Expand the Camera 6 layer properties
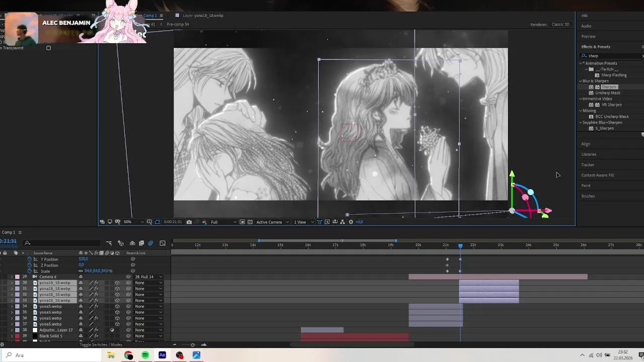This screenshot has height=362, width=644. pyautogui.click(x=12, y=277)
